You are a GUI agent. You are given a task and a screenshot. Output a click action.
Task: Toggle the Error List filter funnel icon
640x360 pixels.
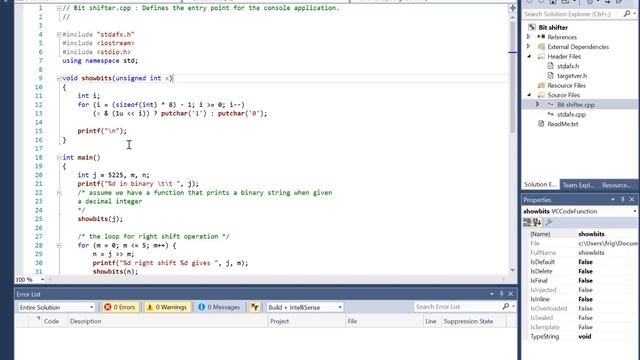pyautogui.click(x=255, y=307)
